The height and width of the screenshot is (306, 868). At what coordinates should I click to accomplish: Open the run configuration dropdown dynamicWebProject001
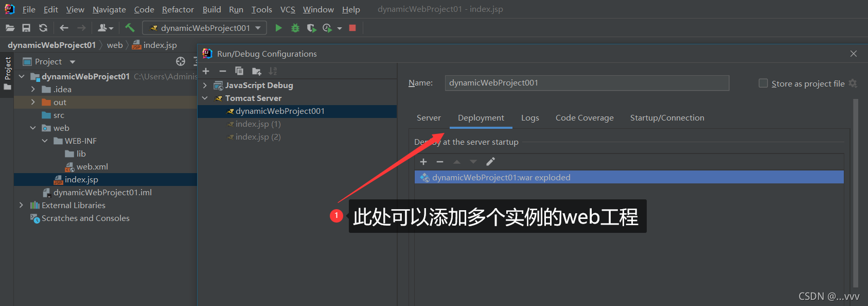coord(205,28)
